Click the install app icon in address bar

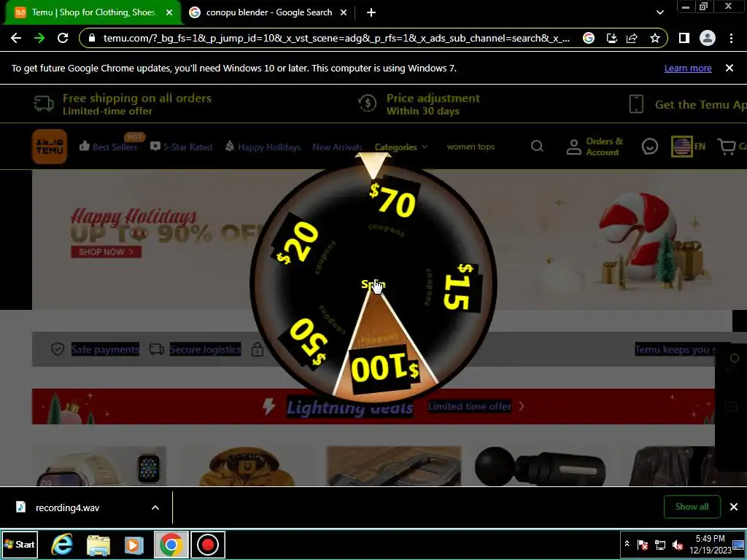[612, 38]
